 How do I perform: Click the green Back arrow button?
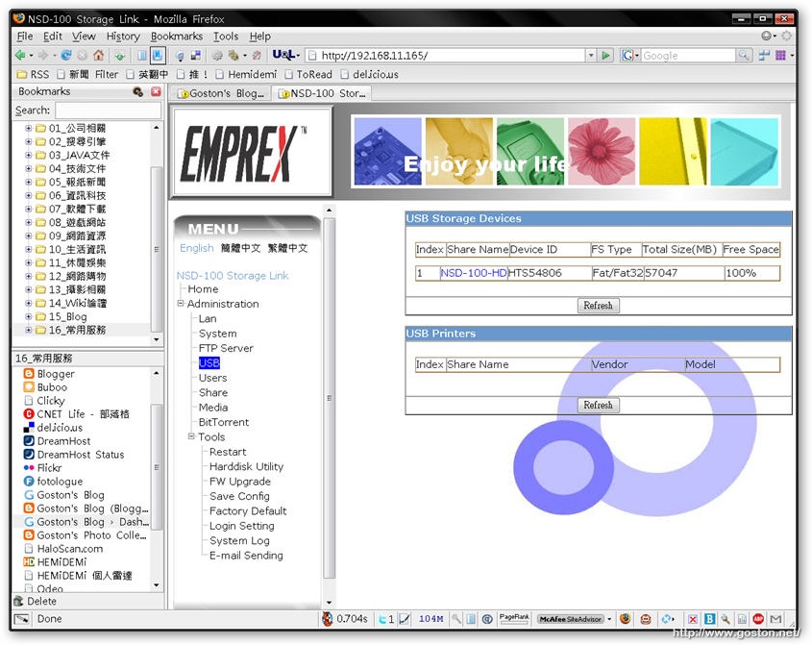20,55
